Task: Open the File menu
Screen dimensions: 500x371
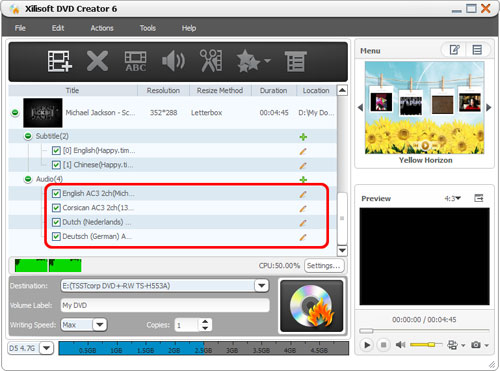Action: pyautogui.click(x=20, y=28)
